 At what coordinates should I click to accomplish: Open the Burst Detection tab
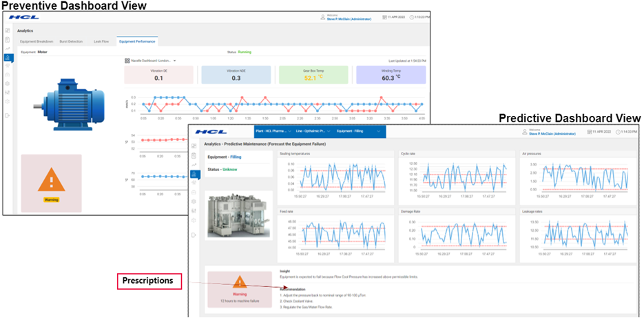(72, 41)
